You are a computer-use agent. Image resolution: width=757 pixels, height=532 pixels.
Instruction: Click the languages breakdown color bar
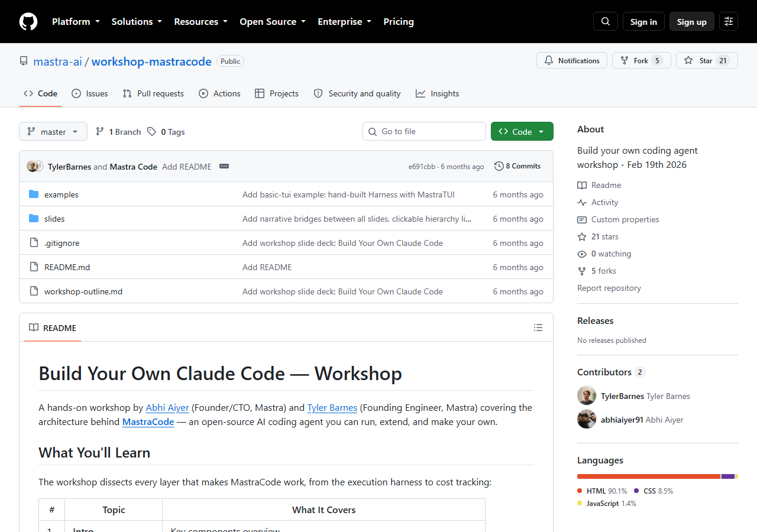point(658,476)
